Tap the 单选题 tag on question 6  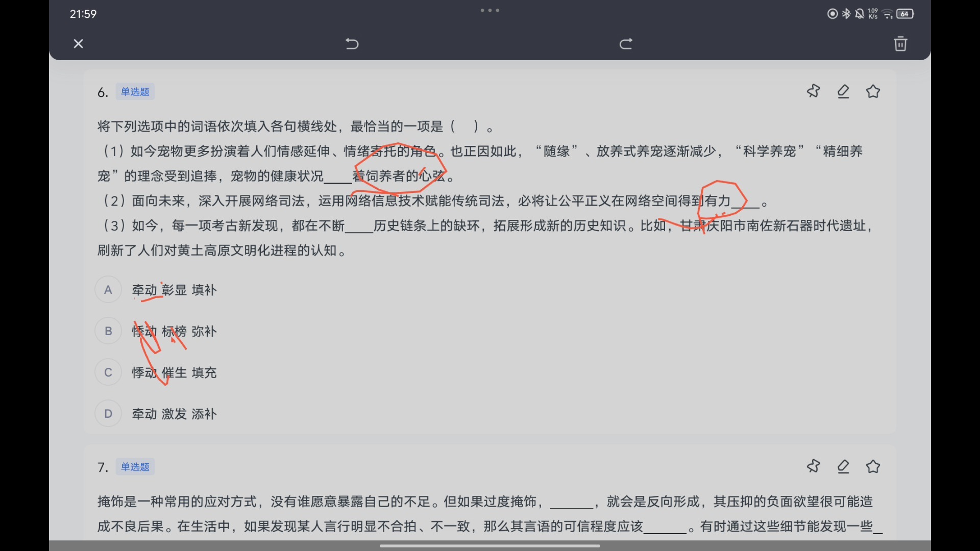click(135, 92)
